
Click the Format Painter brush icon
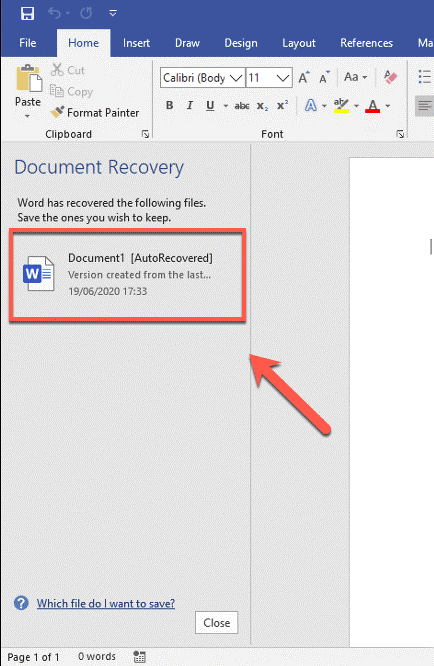click(x=57, y=112)
